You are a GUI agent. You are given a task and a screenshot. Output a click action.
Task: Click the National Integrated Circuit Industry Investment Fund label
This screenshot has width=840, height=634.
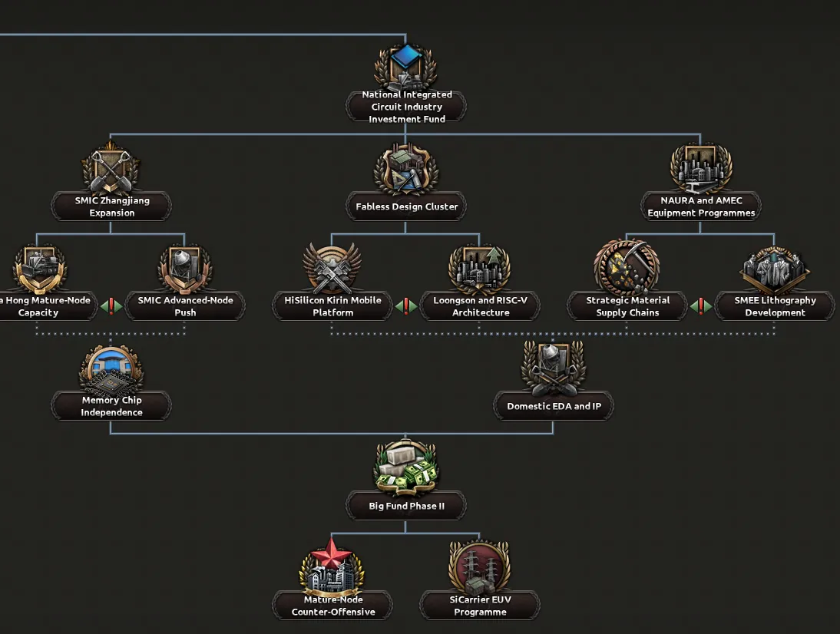406,107
